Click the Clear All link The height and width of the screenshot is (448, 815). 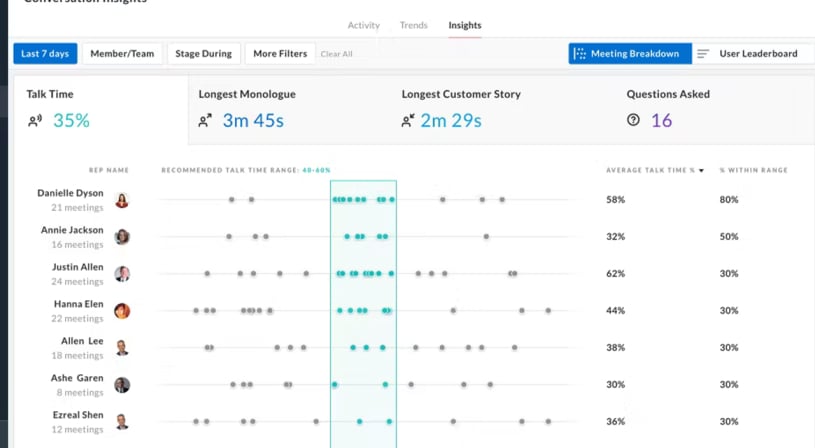coord(336,54)
